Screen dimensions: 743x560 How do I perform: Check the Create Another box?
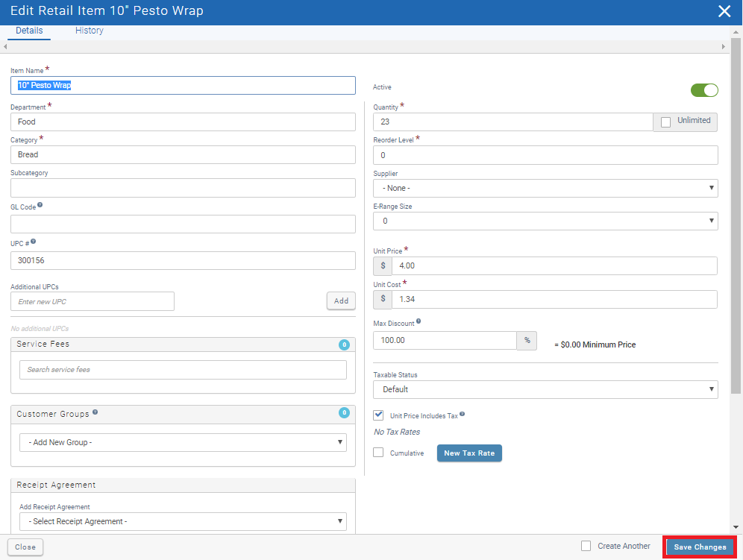[x=586, y=545]
